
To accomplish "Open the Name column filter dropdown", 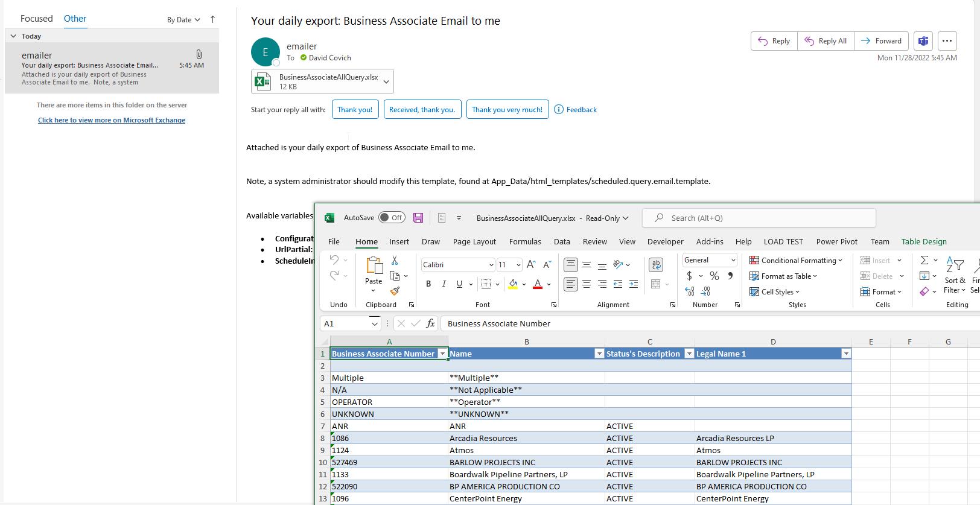I will pyautogui.click(x=599, y=354).
